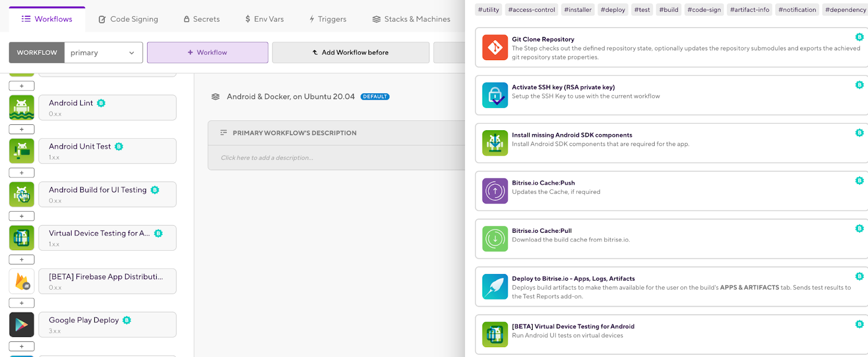Click verified badge on Cache:Pull card
The height and width of the screenshot is (357, 868).
pos(859,228)
